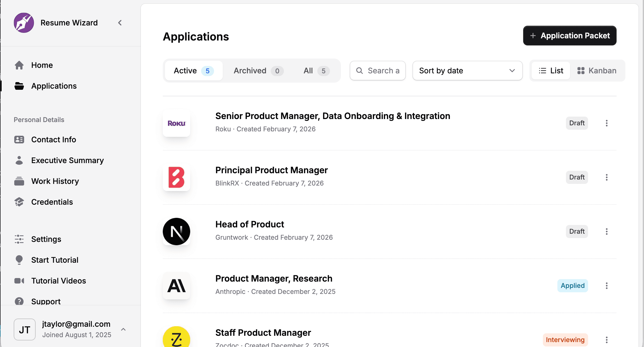Click the Interviewing status badge

(565, 340)
